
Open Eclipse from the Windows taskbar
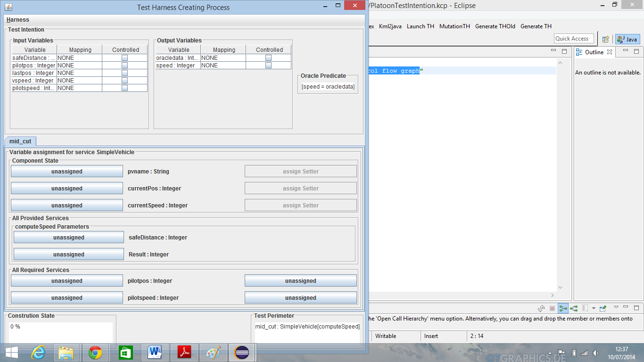(x=242, y=352)
